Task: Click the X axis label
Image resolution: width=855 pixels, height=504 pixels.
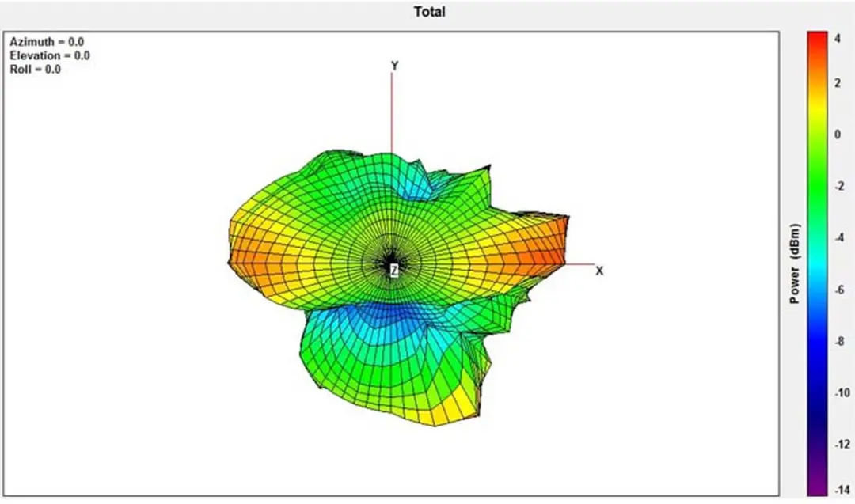Action: click(x=599, y=271)
